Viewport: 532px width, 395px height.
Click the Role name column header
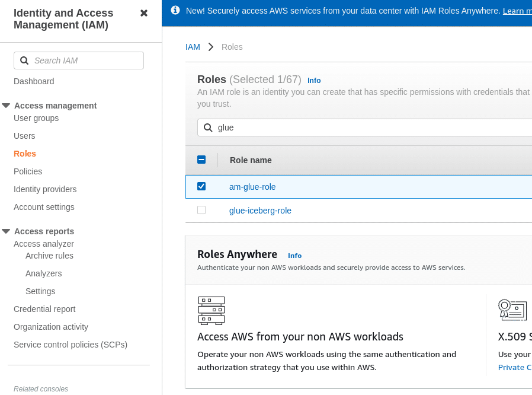(x=251, y=160)
